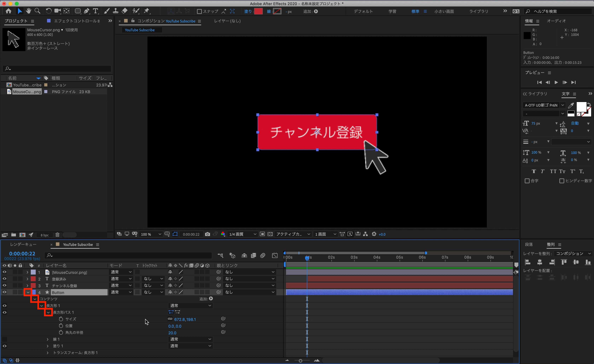Click the red 塗り fill color swatch
This screenshot has height=364, width=594.
[258, 11]
